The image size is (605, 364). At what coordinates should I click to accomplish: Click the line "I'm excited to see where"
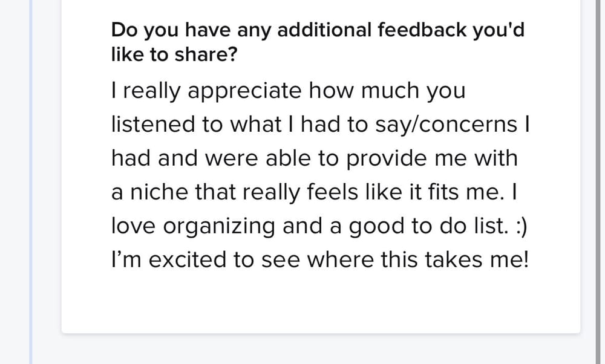click(x=320, y=260)
